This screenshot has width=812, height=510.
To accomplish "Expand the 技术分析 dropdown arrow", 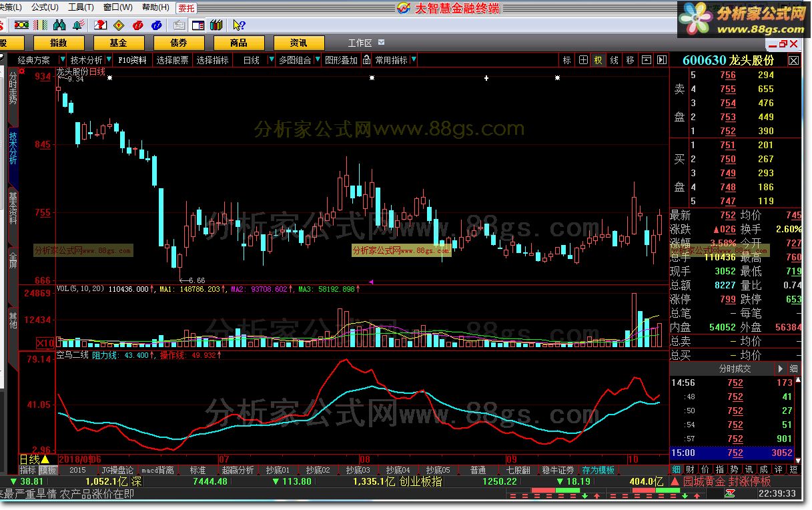I will tap(109, 60).
